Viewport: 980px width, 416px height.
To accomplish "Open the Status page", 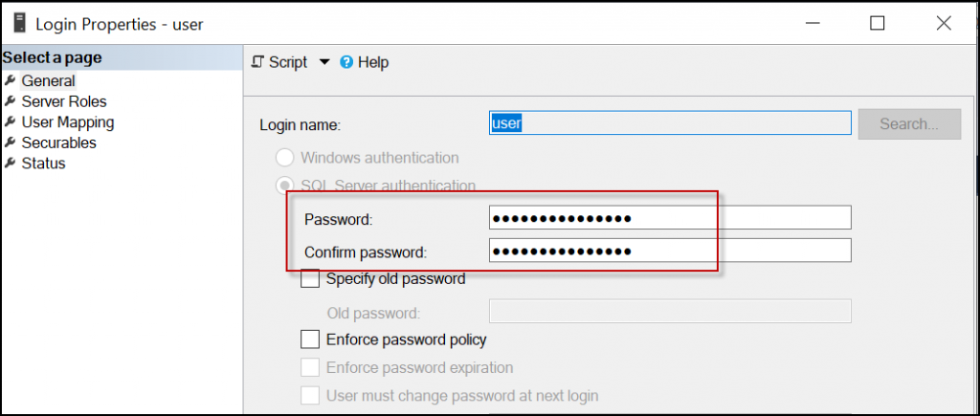I will (x=43, y=163).
